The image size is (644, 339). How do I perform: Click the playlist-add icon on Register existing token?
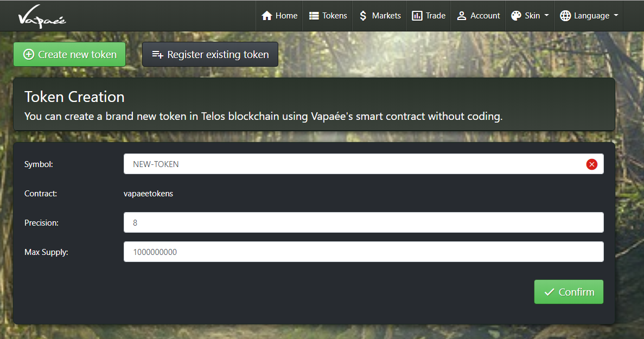coord(158,55)
